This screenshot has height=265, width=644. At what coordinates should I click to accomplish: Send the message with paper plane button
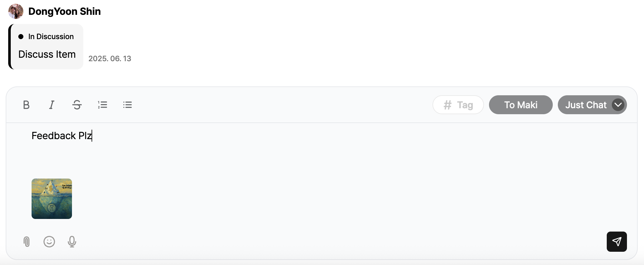(617, 242)
